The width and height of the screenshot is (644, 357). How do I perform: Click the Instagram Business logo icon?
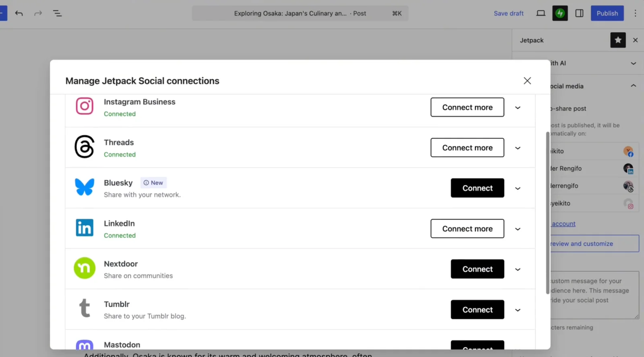85,106
